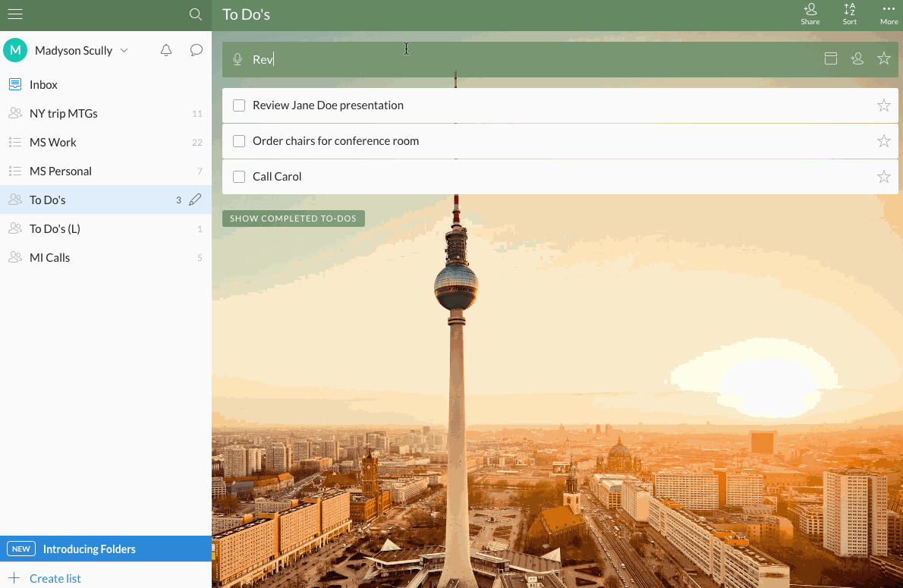Click the To Do's title in header
903x588 pixels.
[246, 14]
